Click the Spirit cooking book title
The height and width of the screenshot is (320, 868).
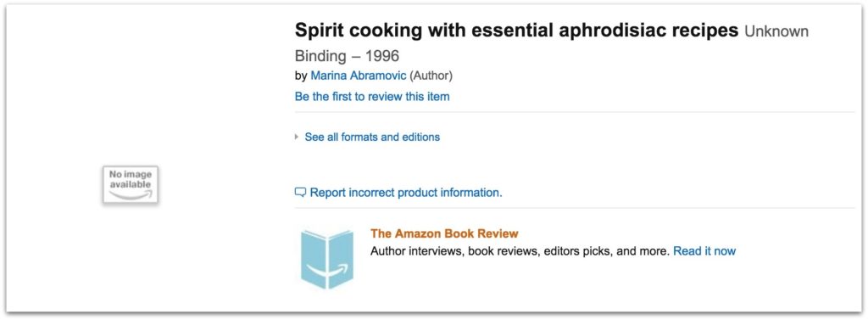click(x=516, y=31)
